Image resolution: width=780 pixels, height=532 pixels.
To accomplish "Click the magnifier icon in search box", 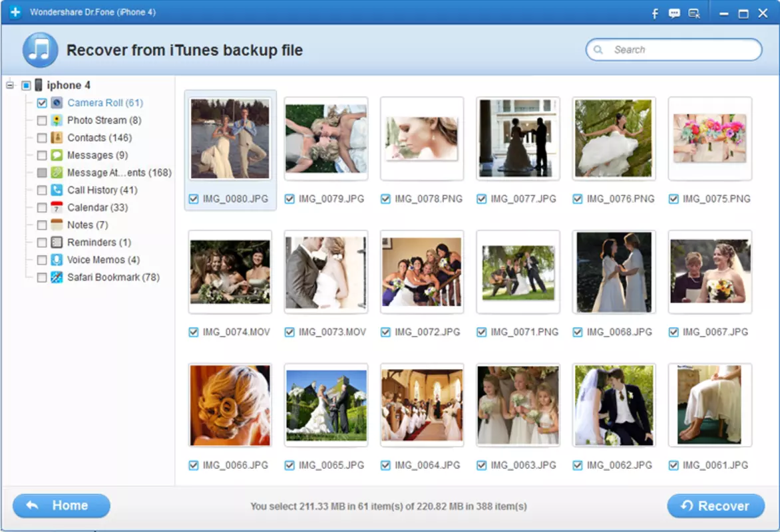I will point(598,50).
